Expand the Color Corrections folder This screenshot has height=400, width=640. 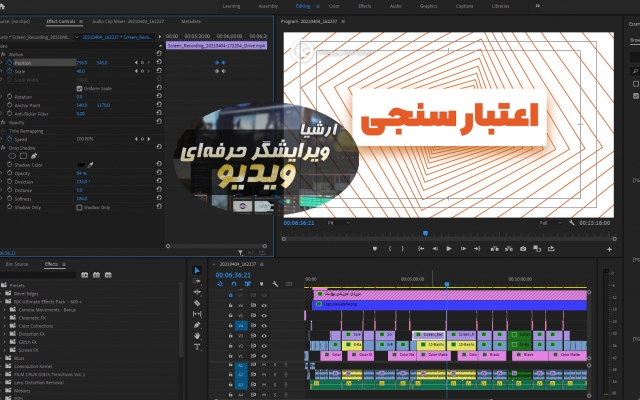pos(4,326)
